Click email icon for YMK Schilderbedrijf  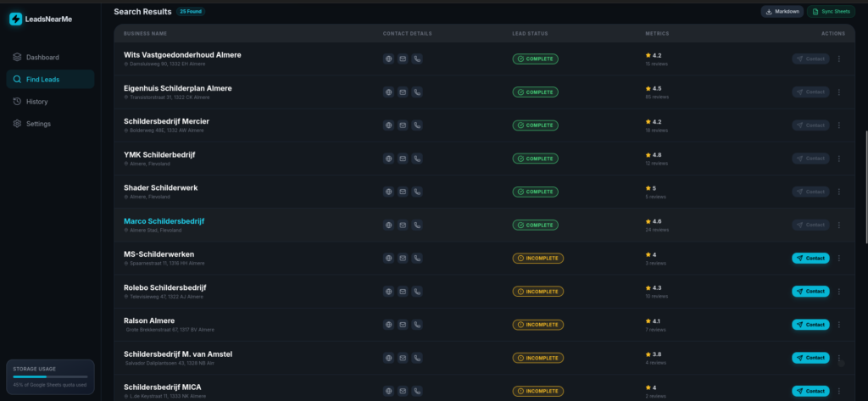click(403, 159)
